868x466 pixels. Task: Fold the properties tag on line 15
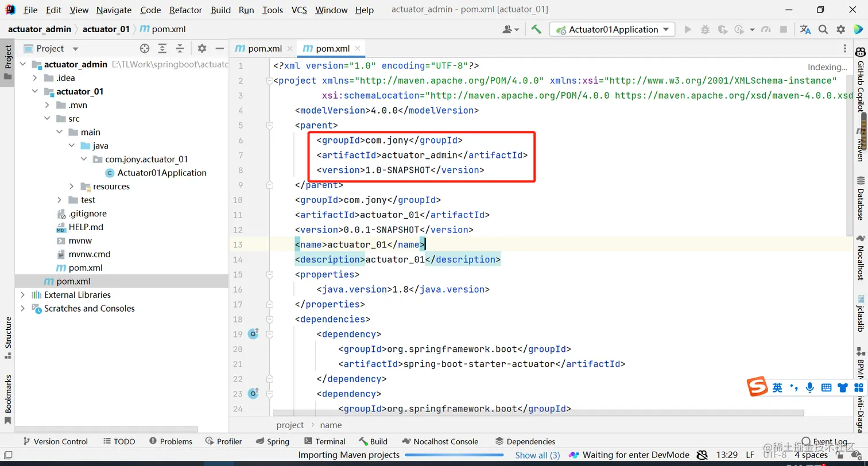pyautogui.click(x=269, y=274)
